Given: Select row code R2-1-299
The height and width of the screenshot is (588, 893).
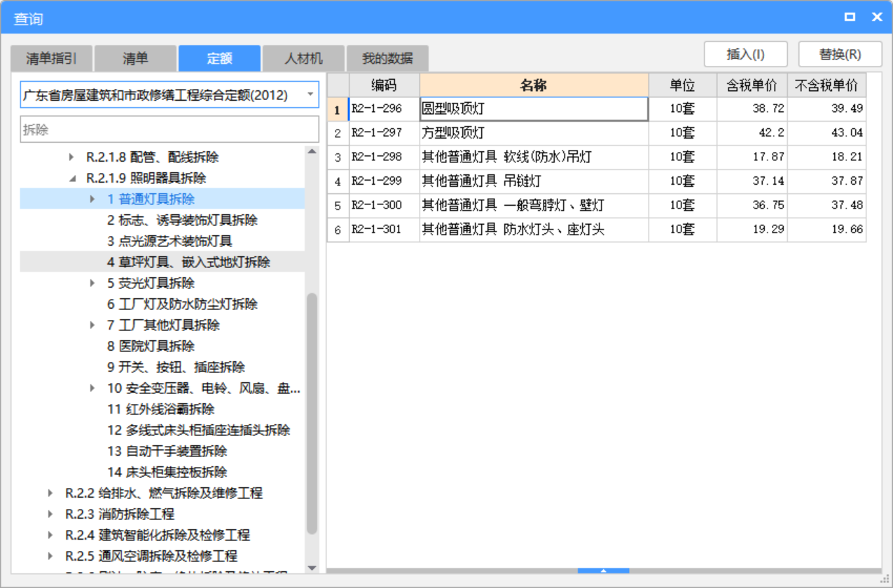Looking at the screenshot, I should (x=384, y=181).
